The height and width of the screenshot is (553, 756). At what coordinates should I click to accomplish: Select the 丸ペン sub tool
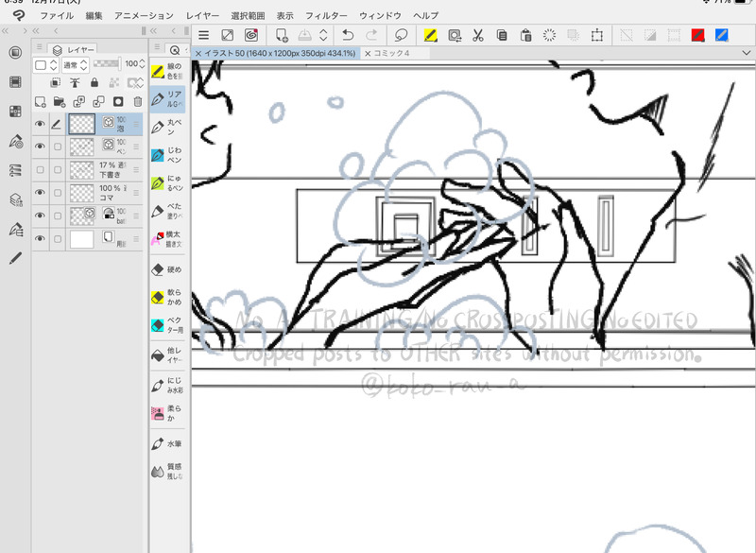167,128
